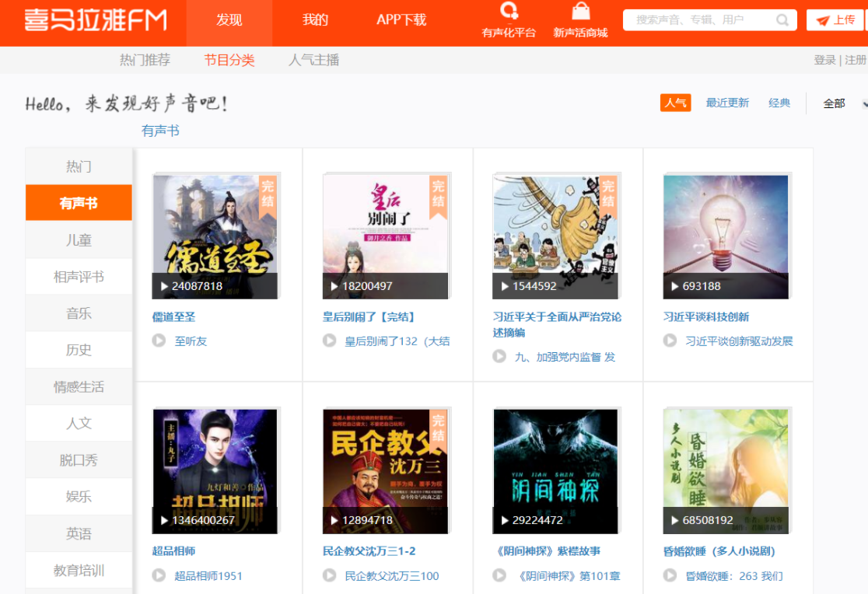The height and width of the screenshot is (594, 868).
Task: Click the 登录 link
Action: 824,60
